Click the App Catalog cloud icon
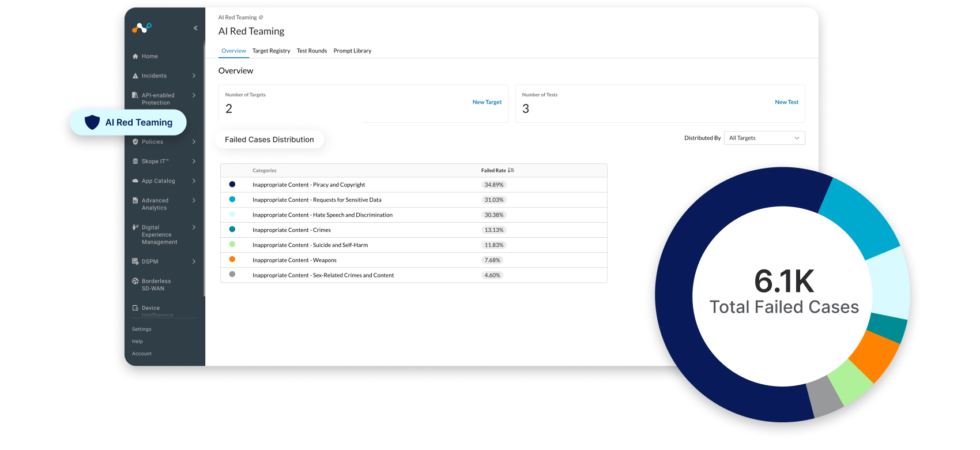 pyautogui.click(x=135, y=181)
